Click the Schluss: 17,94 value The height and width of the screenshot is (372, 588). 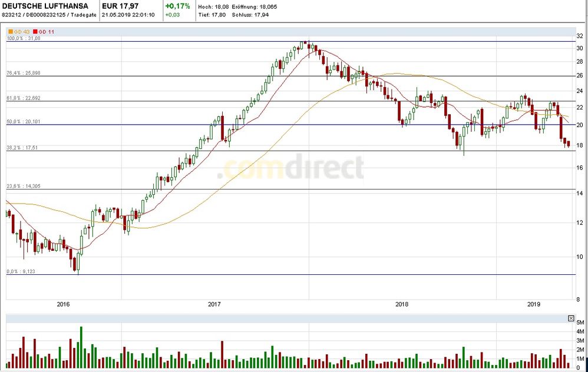click(x=250, y=15)
